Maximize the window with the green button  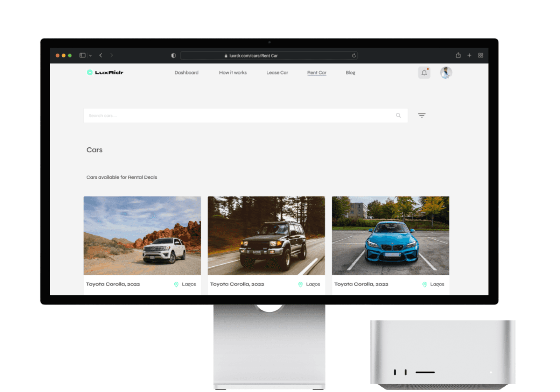[70, 55]
